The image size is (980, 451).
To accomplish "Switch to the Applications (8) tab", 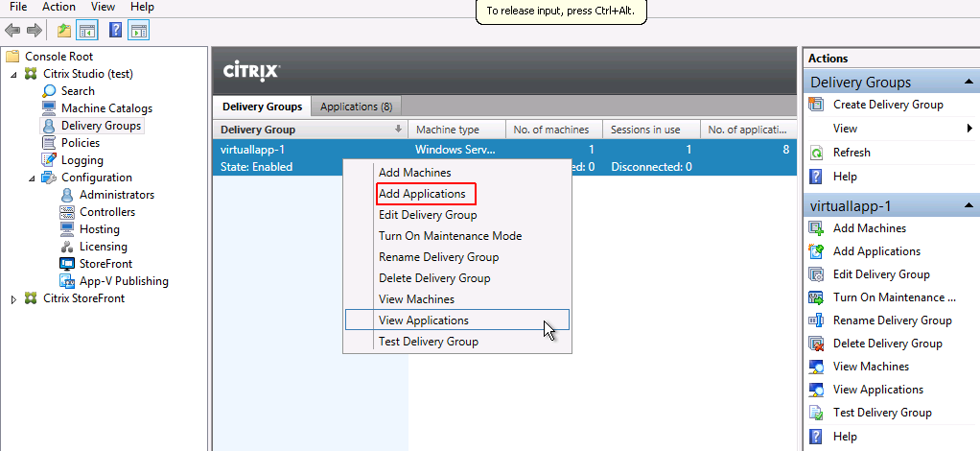I will pos(357,107).
